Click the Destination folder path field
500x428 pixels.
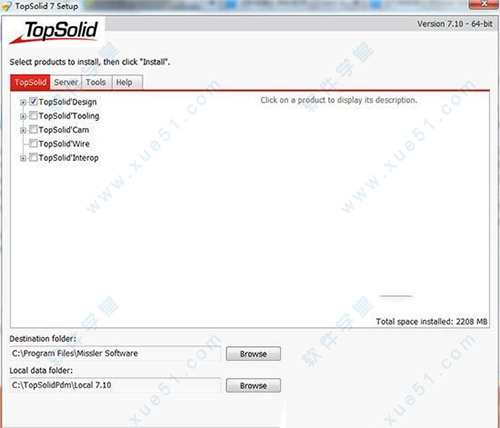click(x=115, y=353)
